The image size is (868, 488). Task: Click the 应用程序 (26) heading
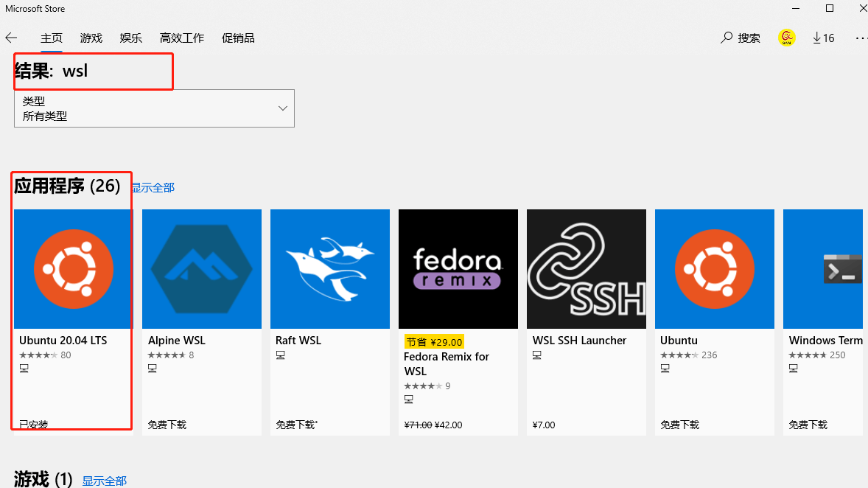(67, 186)
